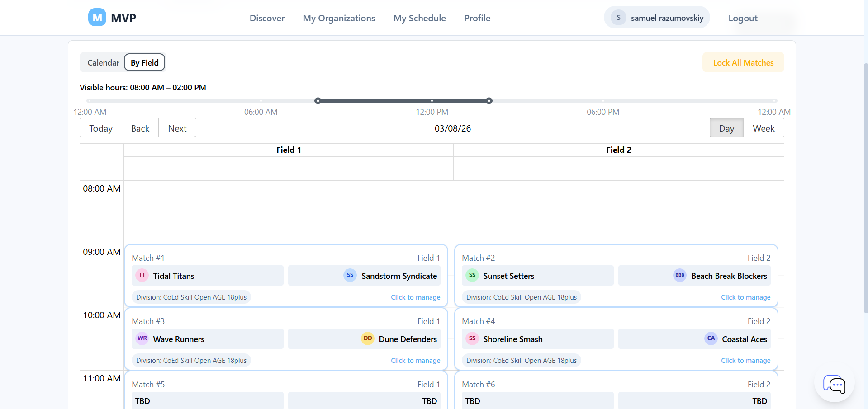
Task: Click Lock All Matches button
Action: pos(743,62)
